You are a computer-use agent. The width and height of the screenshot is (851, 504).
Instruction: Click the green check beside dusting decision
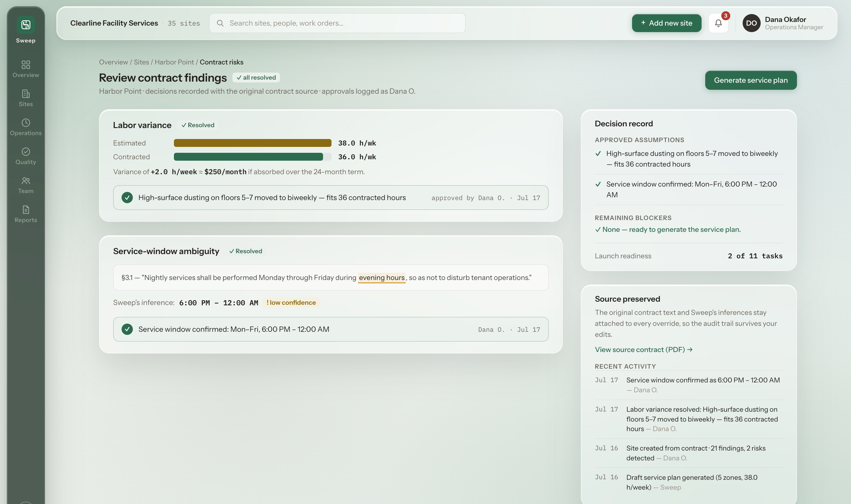[x=127, y=198]
